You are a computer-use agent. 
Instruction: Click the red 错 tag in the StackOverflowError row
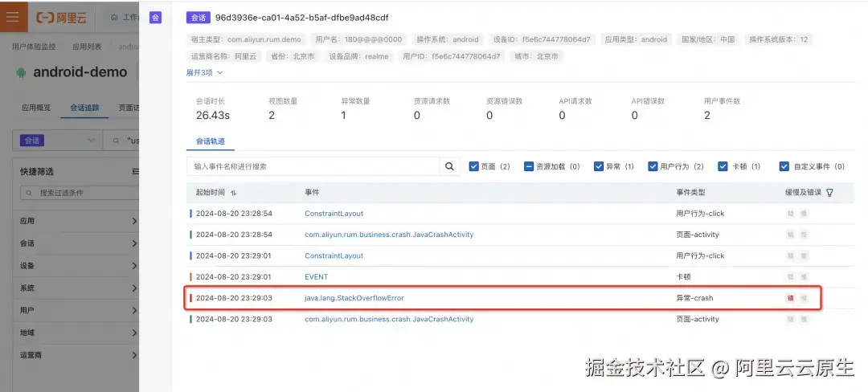(791, 298)
